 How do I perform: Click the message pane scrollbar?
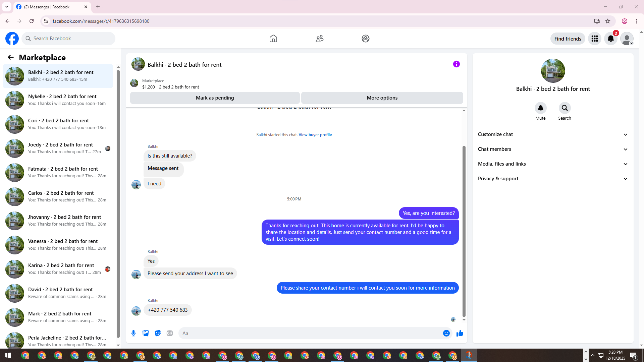click(464, 231)
